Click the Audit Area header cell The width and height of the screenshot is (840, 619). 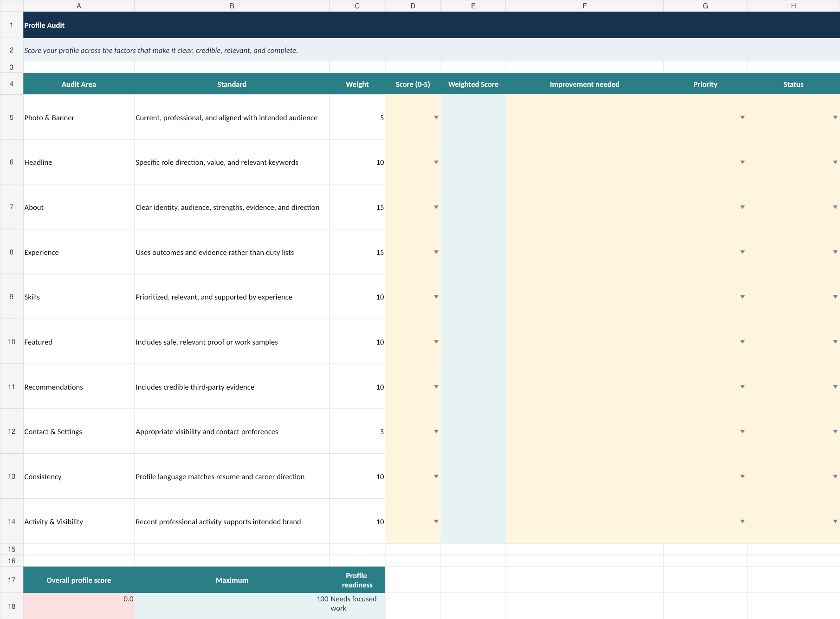(x=79, y=84)
